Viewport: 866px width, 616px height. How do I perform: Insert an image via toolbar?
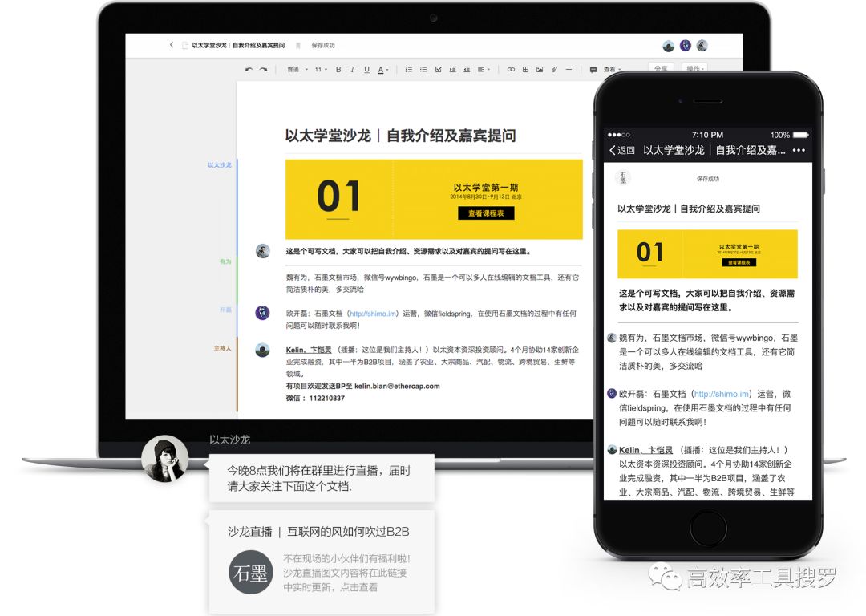[x=540, y=70]
